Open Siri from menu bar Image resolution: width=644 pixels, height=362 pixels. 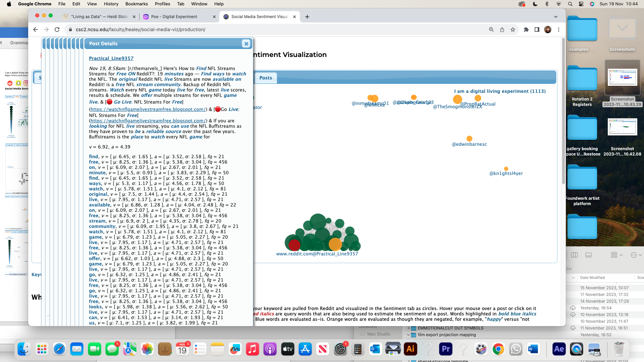click(x=592, y=4)
